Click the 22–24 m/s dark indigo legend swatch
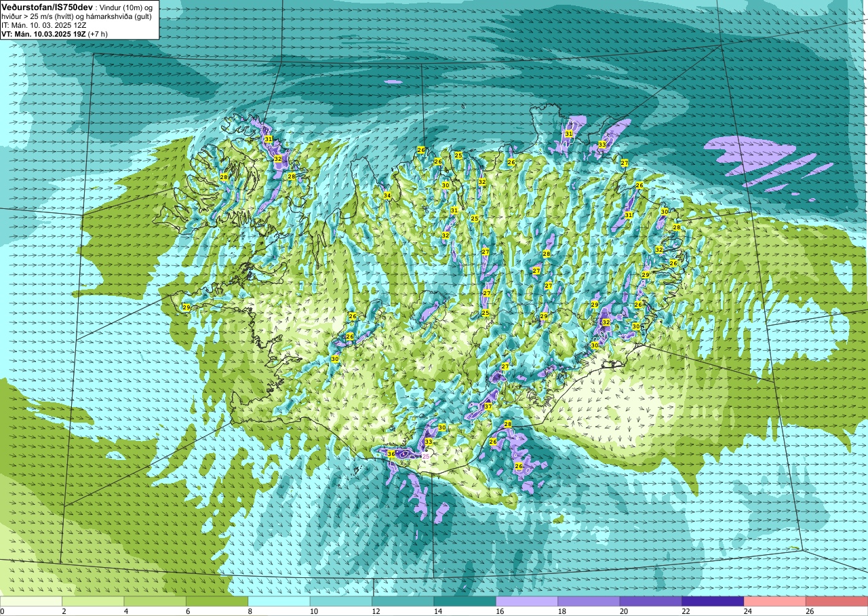868x616 pixels. click(713, 601)
